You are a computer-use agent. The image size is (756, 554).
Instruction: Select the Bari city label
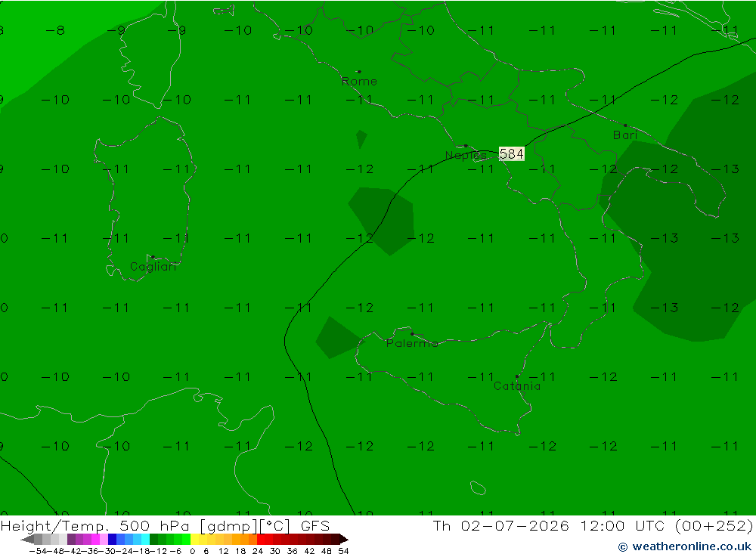click(625, 135)
